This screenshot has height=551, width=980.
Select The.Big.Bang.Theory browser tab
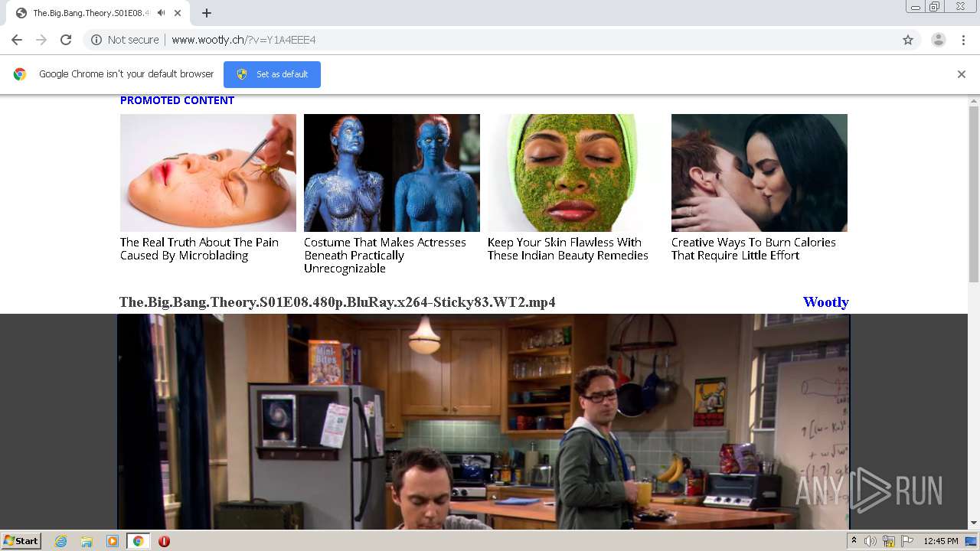(x=98, y=13)
